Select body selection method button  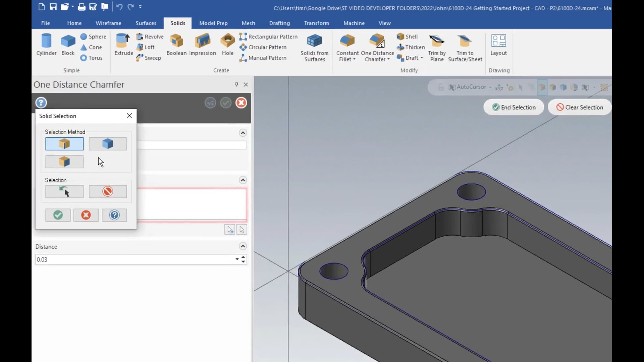107,143
